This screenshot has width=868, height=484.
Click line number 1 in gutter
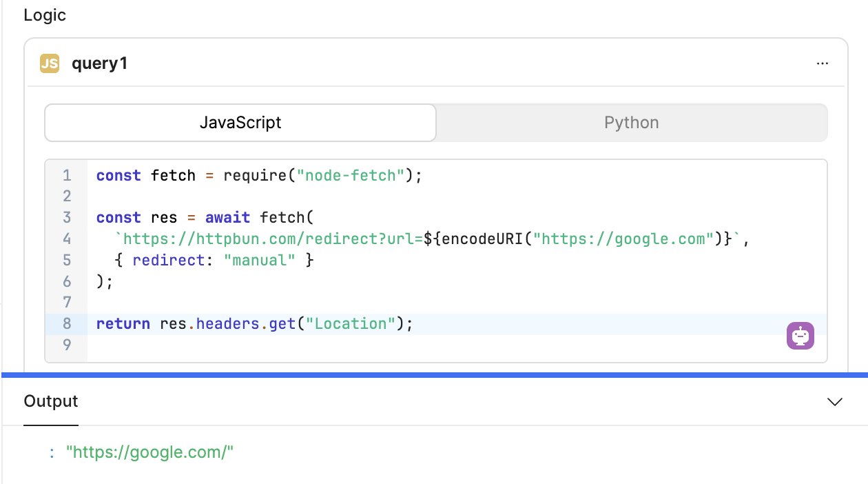pos(67,176)
